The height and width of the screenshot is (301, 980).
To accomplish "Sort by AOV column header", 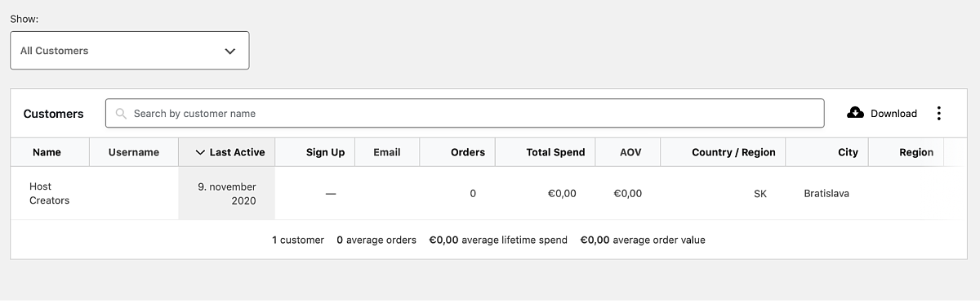I will click(x=628, y=152).
